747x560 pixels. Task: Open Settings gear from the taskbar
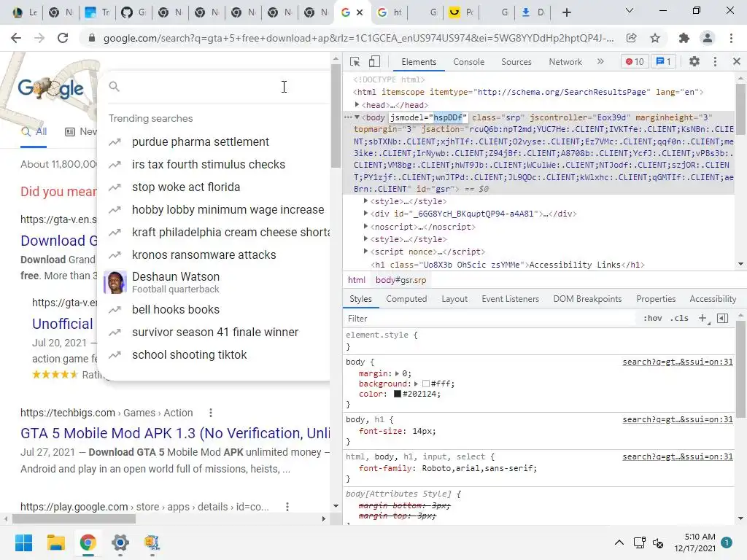tap(120, 542)
